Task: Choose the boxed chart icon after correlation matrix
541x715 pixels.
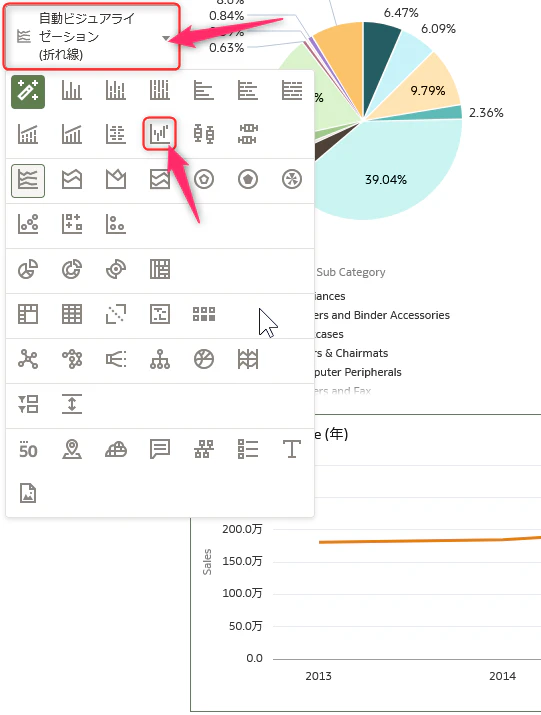Action: [x=160, y=314]
